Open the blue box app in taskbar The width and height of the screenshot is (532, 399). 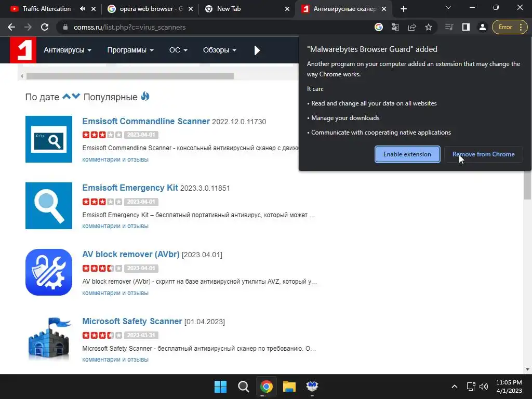(312, 387)
